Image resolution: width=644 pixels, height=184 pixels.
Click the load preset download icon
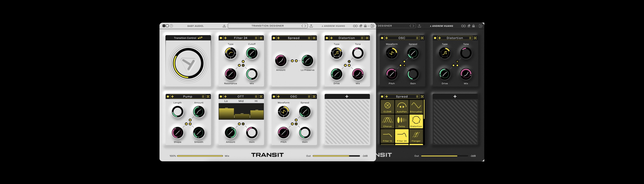224,26
